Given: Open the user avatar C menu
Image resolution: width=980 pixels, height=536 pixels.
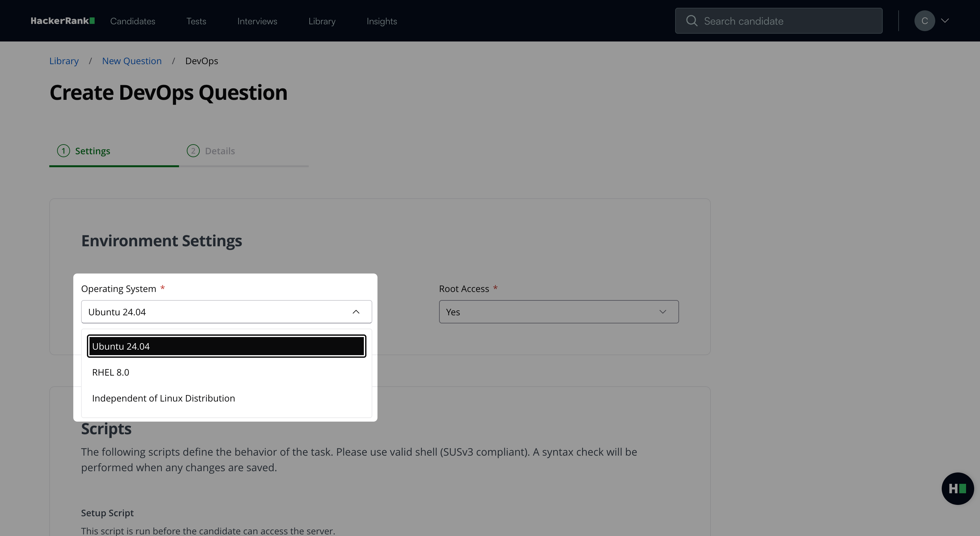Looking at the screenshot, I should pos(924,21).
